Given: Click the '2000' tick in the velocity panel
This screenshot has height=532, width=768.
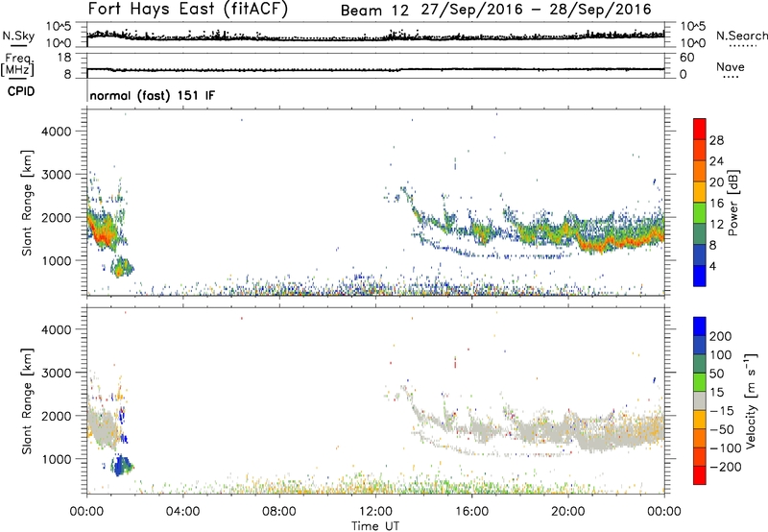Looking at the screenshot, I should (x=56, y=416).
